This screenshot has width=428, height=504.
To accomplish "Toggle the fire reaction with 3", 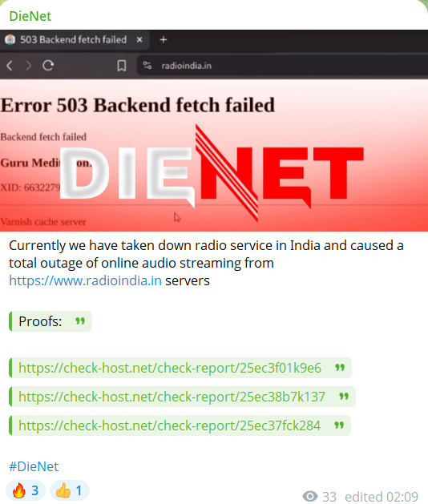I will pyautogui.click(x=26, y=490).
